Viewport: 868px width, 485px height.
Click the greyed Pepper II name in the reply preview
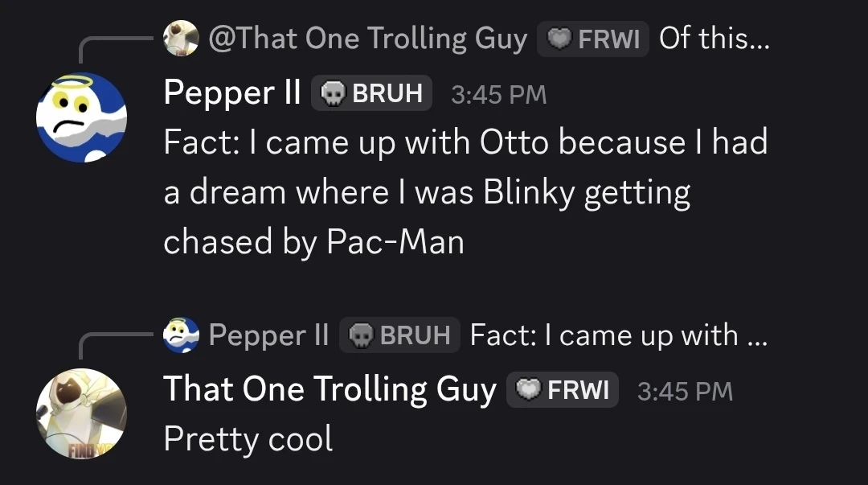coord(268,335)
